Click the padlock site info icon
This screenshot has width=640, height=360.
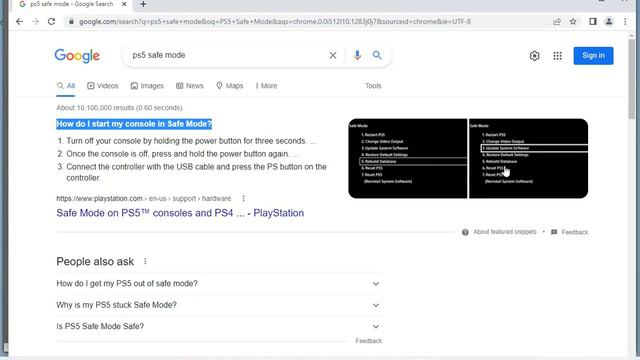click(x=71, y=22)
